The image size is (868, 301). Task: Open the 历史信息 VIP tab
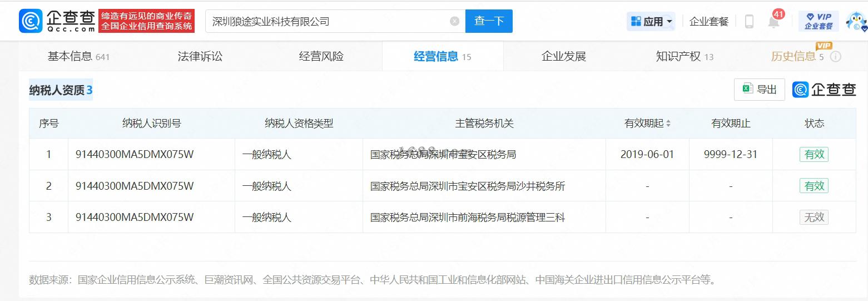(797, 56)
